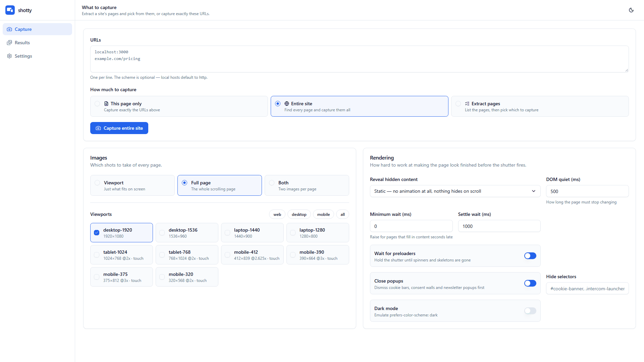Check the tablet-1024 viewport
Viewport: 644px width, 362px height.
[x=97, y=255]
